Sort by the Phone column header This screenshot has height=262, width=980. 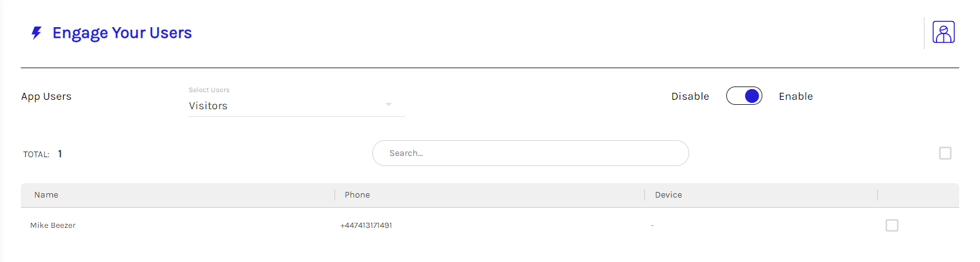[x=357, y=195]
